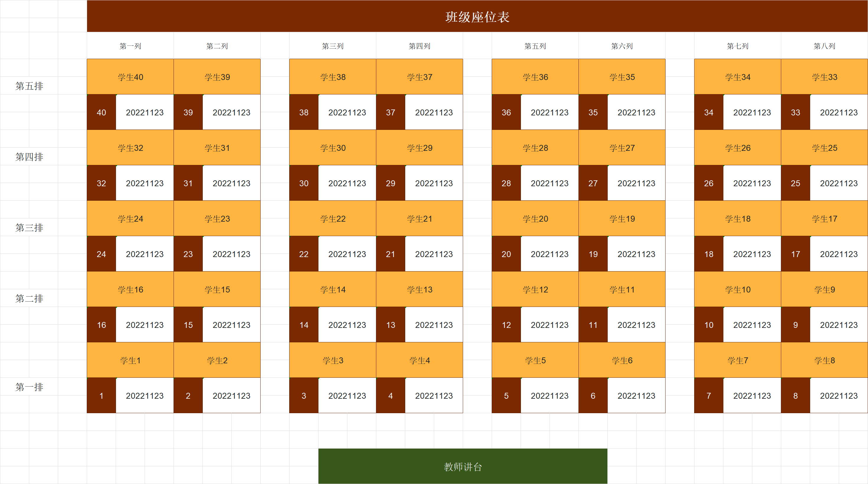This screenshot has width=868, height=484.
Task: Click the 教师讲台 podium cell
Action: (x=462, y=467)
